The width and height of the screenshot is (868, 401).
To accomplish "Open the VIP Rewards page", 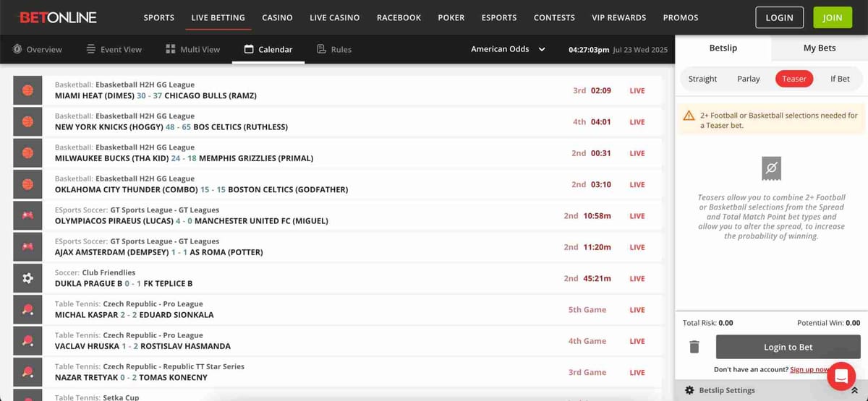I will click(618, 17).
